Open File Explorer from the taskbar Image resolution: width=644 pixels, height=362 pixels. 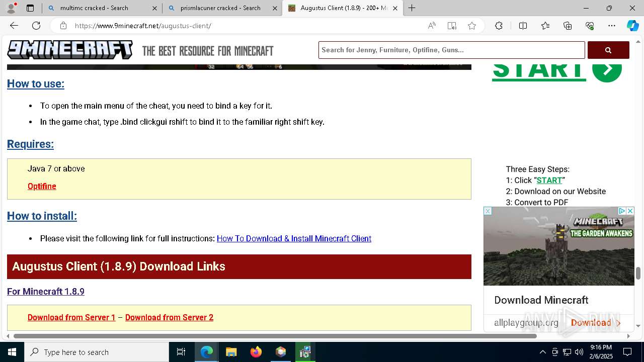(x=231, y=352)
